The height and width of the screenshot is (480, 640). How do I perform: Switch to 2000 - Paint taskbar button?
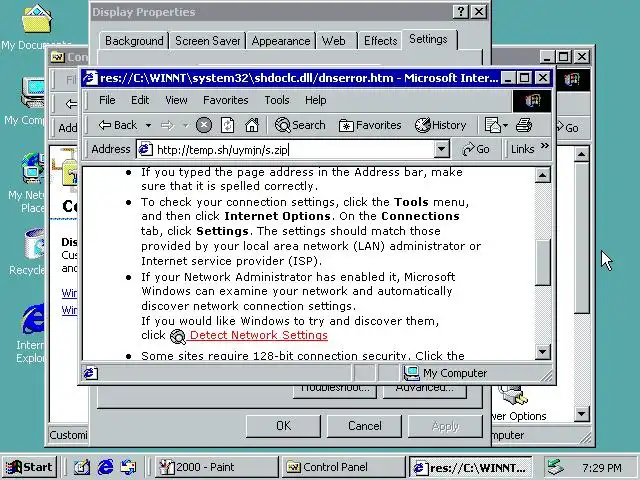216,467
